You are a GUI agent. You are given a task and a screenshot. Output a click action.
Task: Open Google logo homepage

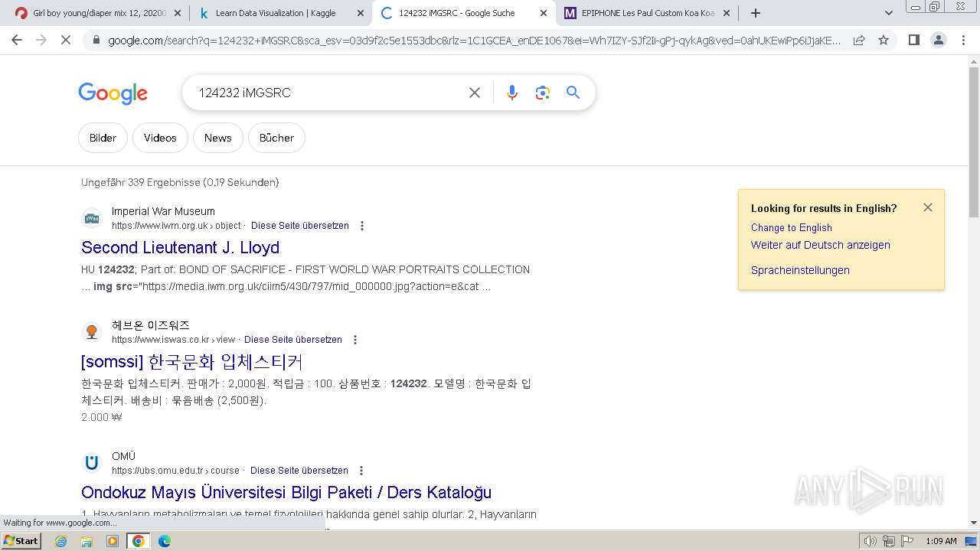click(113, 93)
